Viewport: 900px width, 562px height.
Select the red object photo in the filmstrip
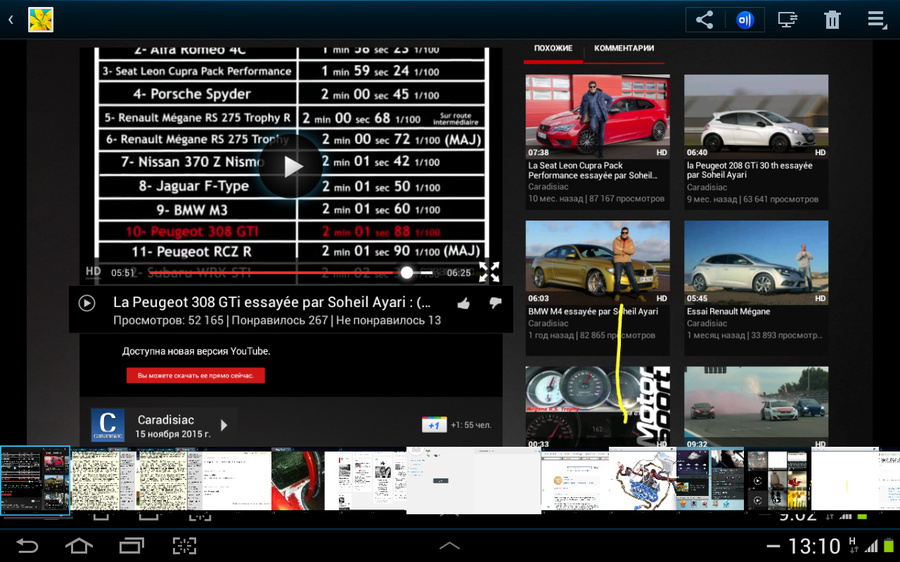pos(297,480)
